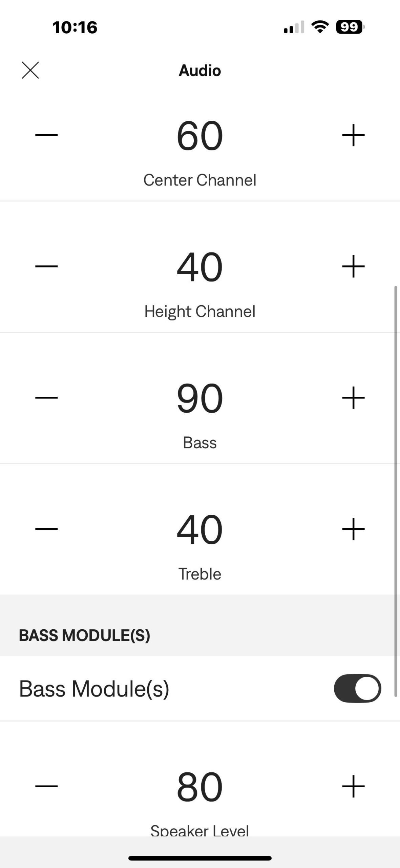
Task: Tap the Wi-Fi icon in status bar
Action: pos(320,27)
